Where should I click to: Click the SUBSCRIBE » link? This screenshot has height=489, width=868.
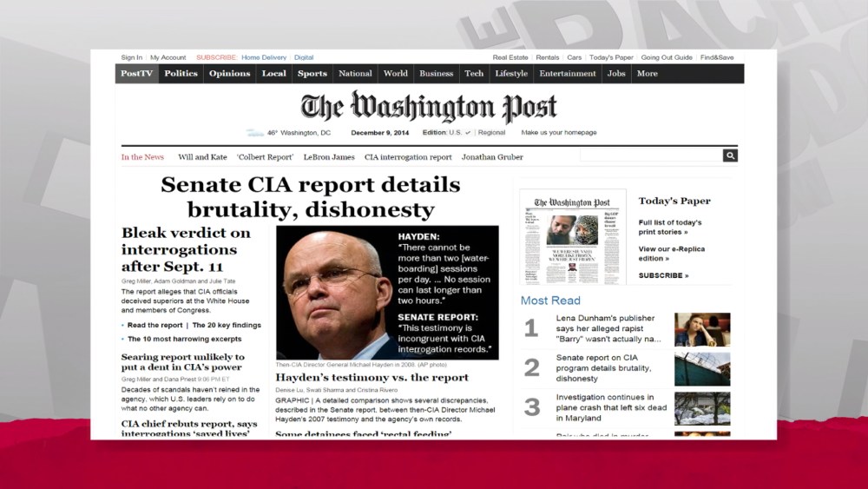663,275
